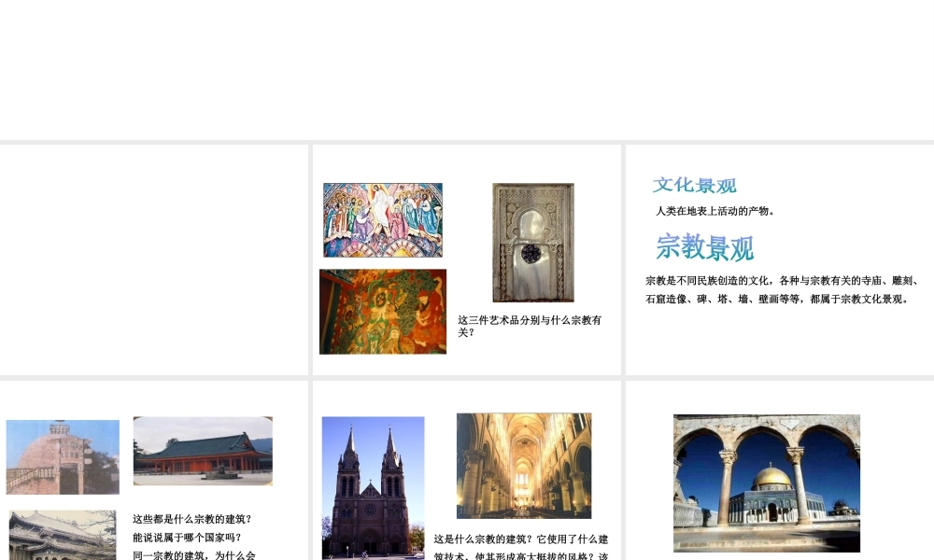Select the snowy Chinese temple roof photo
This screenshot has height=560, width=934.
[x=63, y=535]
